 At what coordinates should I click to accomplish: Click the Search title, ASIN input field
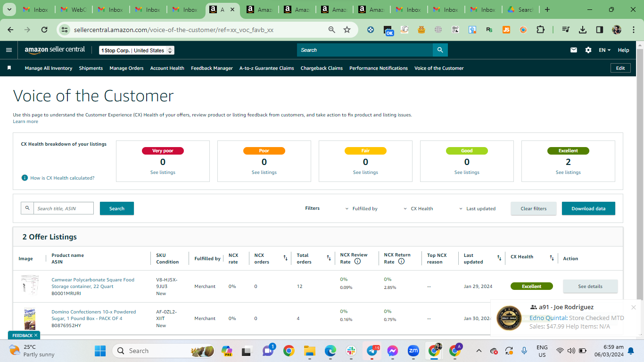(63, 208)
